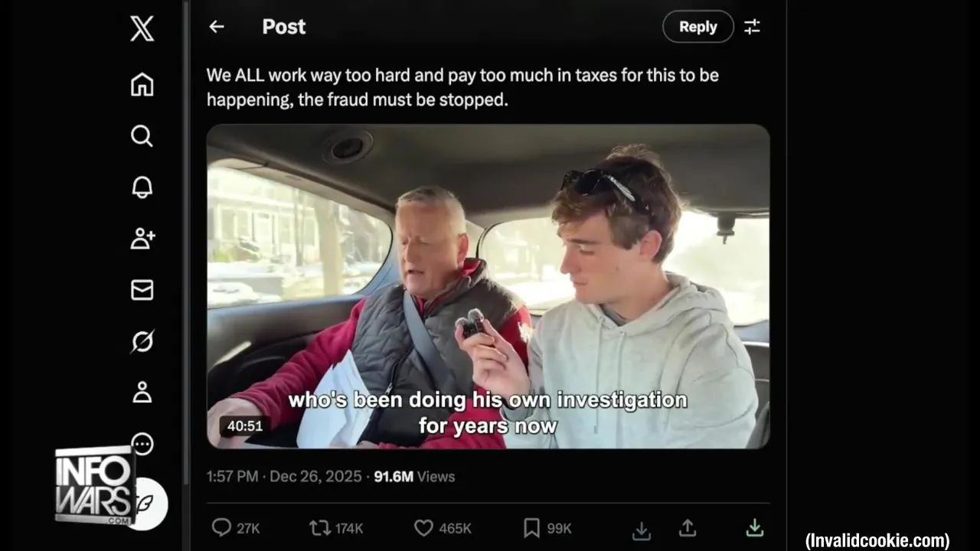This screenshot has height=551, width=980.
Task: Click the green download icon
Action: pyautogui.click(x=754, y=527)
